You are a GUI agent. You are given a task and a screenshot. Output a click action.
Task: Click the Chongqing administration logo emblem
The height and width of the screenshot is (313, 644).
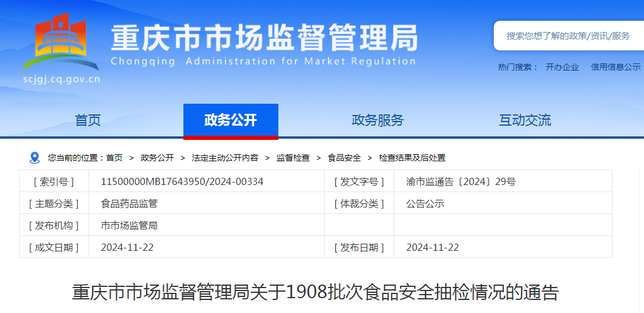(x=61, y=41)
